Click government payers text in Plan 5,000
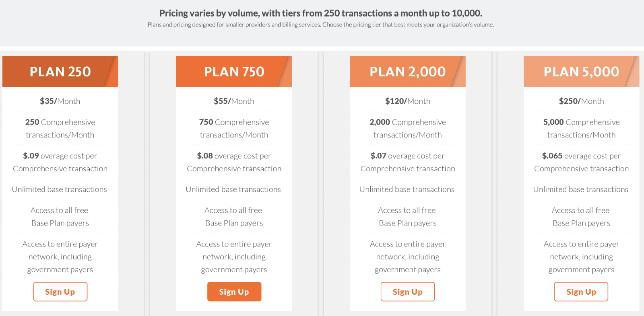This screenshot has height=316, width=644. point(581,270)
